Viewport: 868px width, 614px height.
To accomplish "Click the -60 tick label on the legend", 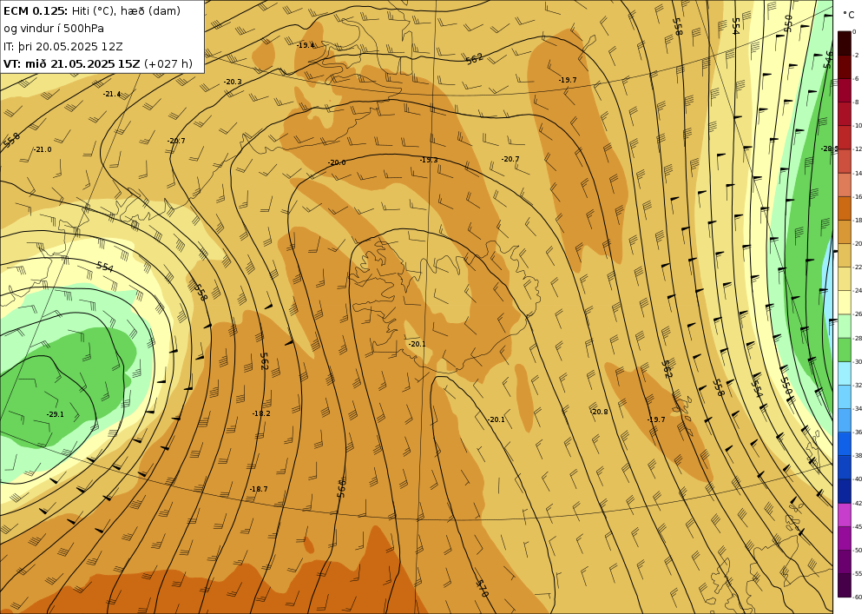I will (858, 597).
